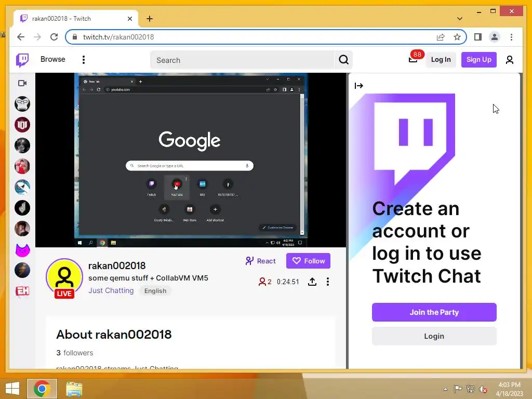The height and width of the screenshot is (399, 532).
Task: Close the rakan002018 - Twitch tab
Action: 129,19
